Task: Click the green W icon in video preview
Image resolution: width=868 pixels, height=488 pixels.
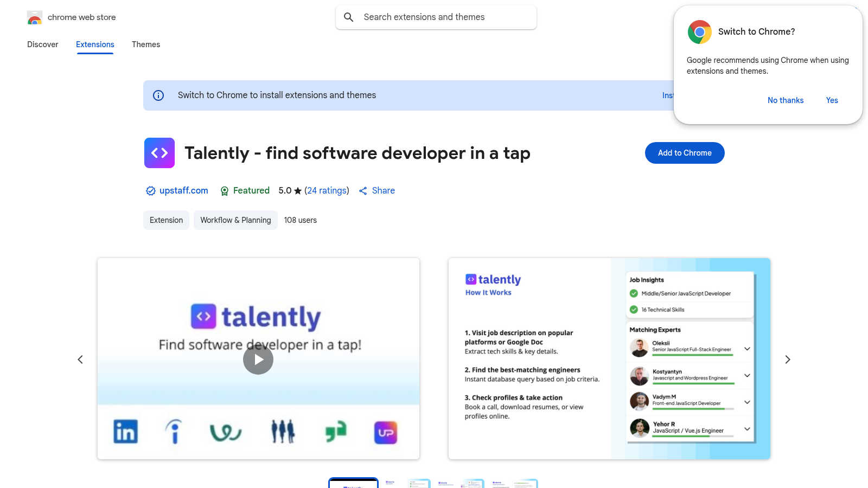Action: click(226, 432)
